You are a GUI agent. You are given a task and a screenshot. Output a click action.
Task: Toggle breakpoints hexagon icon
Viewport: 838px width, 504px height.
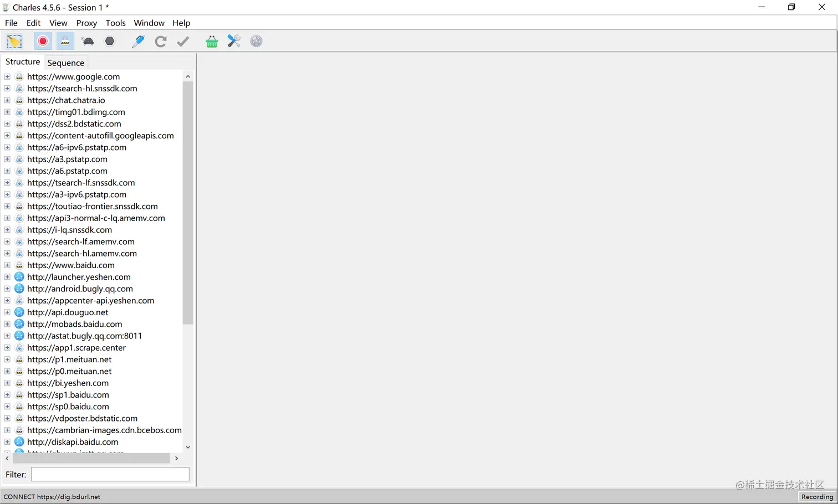pos(110,42)
